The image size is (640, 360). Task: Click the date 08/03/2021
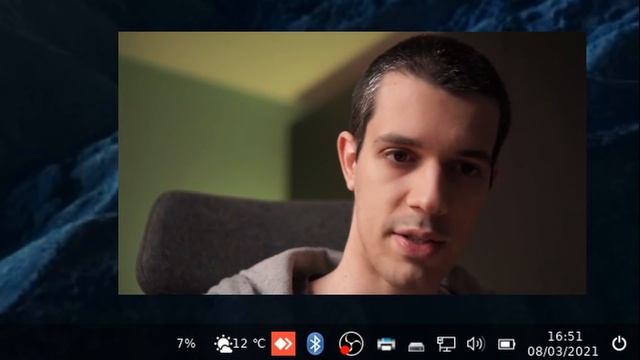[x=563, y=351]
